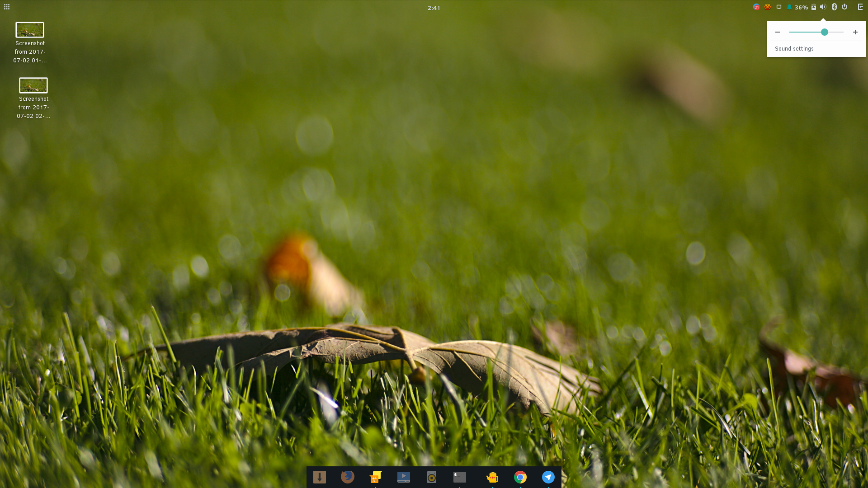Click the 36% battery percentage

pos(801,7)
